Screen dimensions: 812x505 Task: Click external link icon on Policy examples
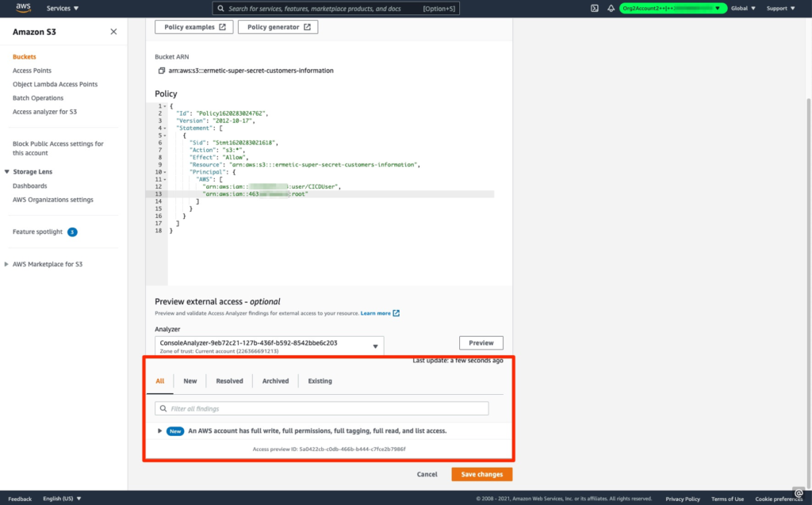[x=222, y=27]
